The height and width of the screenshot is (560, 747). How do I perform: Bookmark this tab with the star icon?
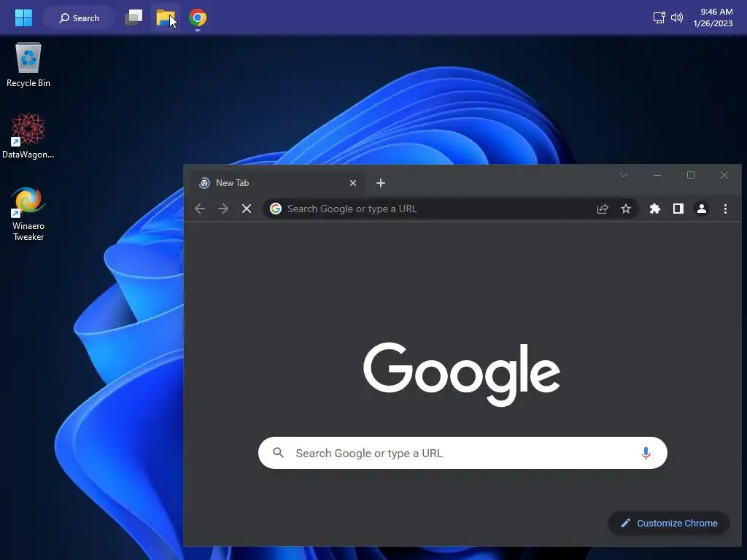pyautogui.click(x=626, y=209)
